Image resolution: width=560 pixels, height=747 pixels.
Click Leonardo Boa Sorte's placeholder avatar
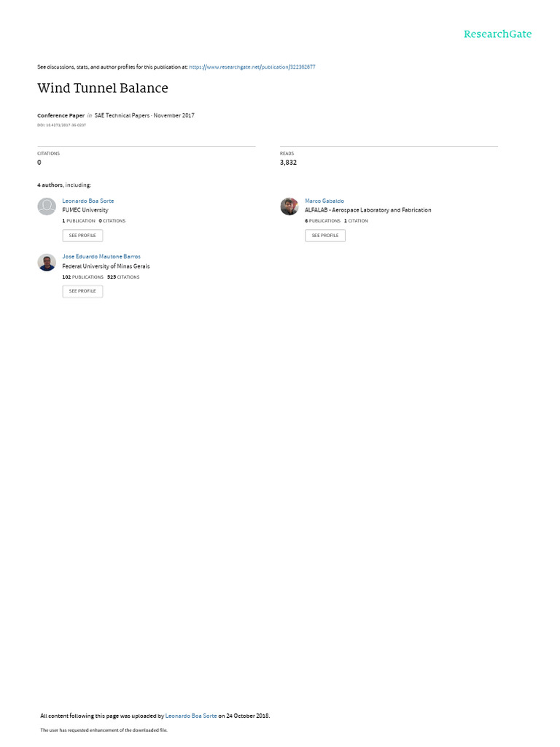point(47,206)
